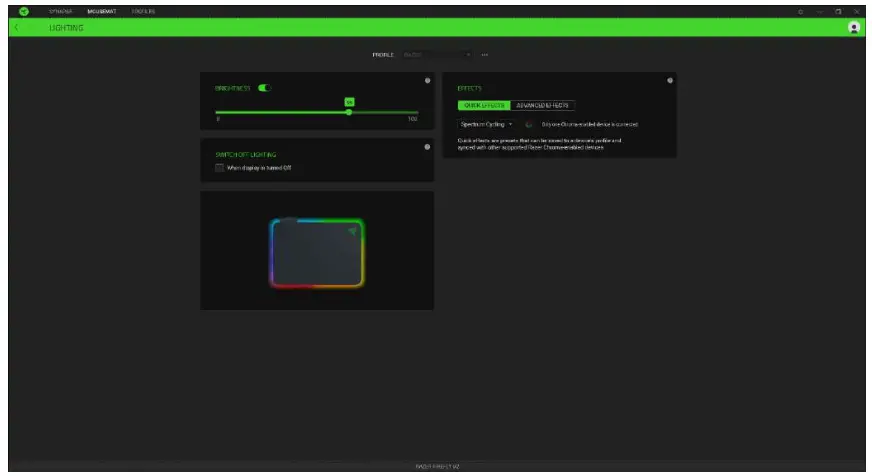Viewport: 872px width, 476px height.
Task: Click the back arrow beside Lighting
Action: click(x=17, y=27)
